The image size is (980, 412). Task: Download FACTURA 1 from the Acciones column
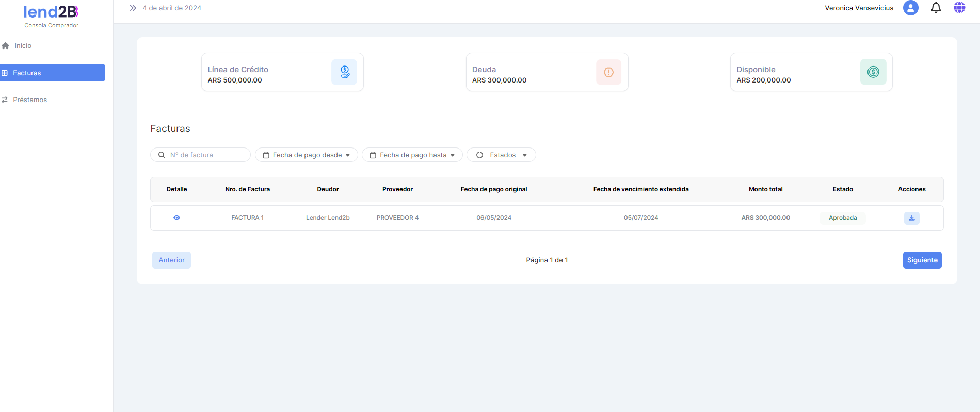pyautogui.click(x=911, y=218)
